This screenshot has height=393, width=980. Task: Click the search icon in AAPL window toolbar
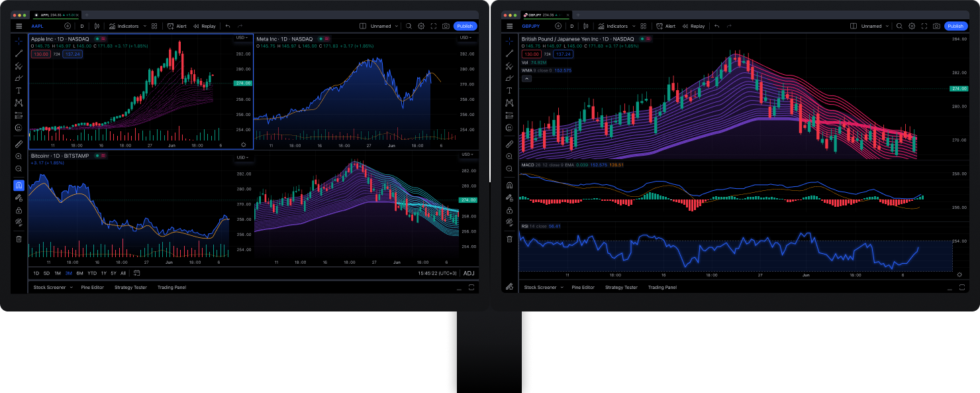tap(409, 26)
